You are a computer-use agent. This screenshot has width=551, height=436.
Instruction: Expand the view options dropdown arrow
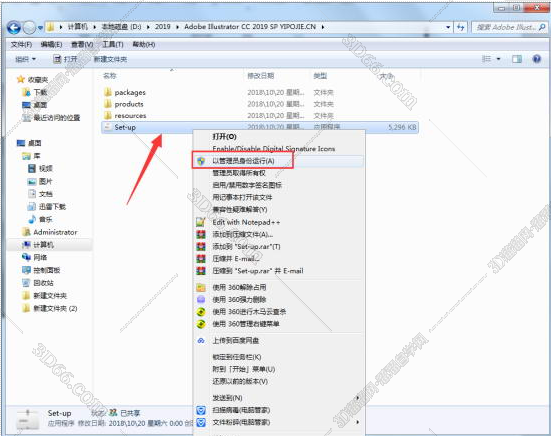[498, 59]
